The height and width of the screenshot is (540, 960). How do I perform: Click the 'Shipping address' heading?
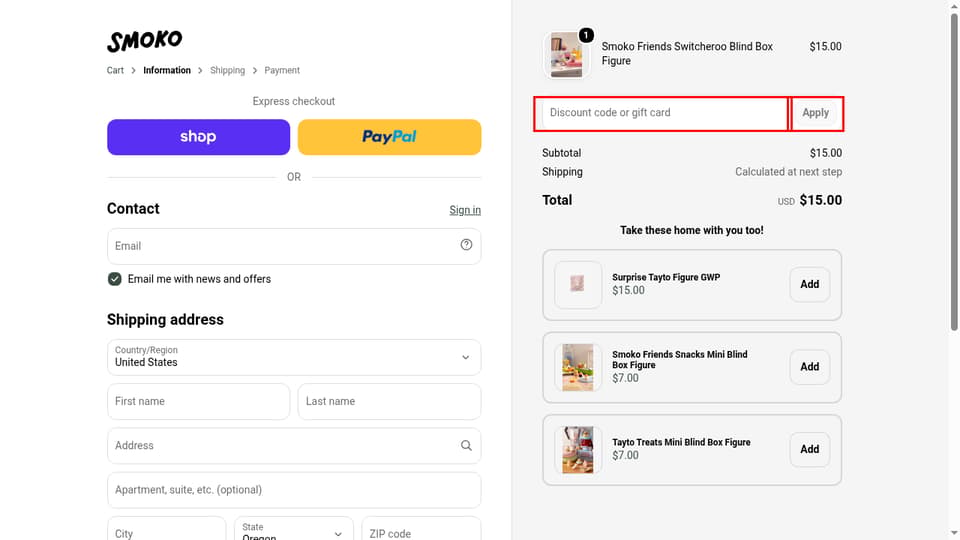[x=165, y=320]
